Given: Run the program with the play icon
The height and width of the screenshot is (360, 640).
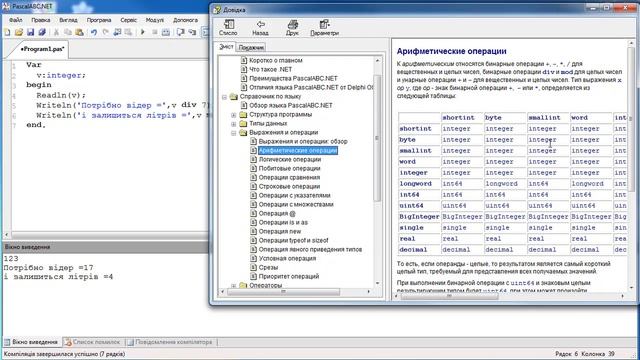Looking at the screenshot, I should tap(143, 32).
